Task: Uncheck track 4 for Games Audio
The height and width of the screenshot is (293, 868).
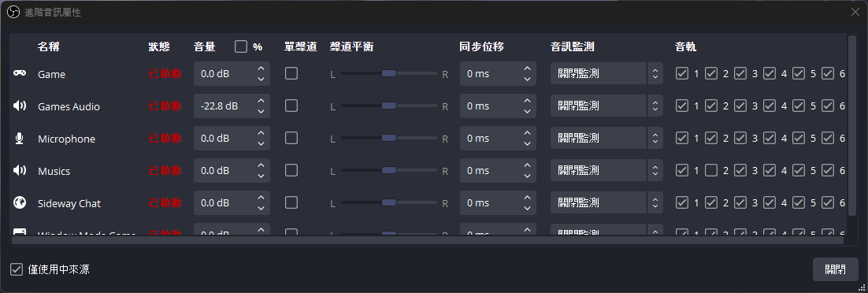Action: click(770, 106)
